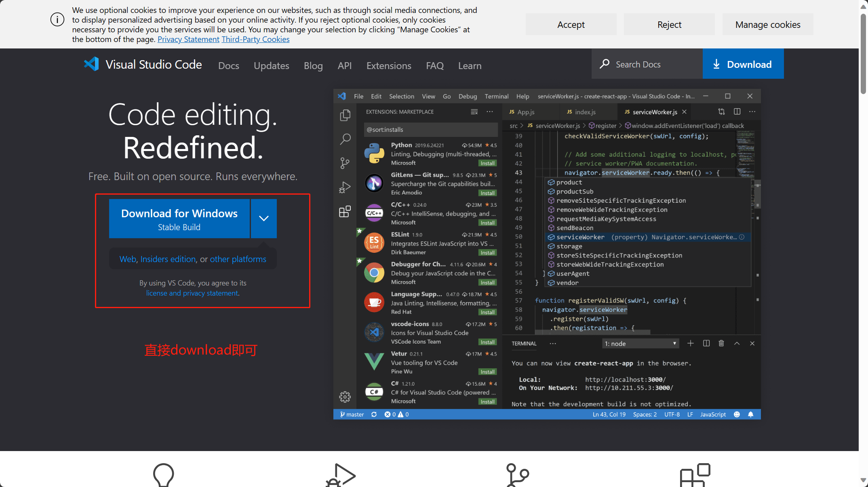
Task: Open Debug icon in the activity bar
Action: click(345, 187)
